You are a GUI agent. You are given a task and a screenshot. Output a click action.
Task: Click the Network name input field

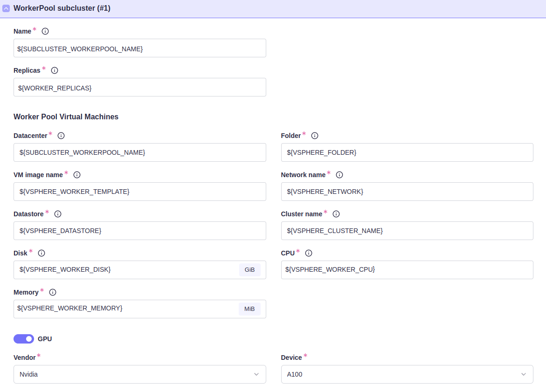click(407, 192)
